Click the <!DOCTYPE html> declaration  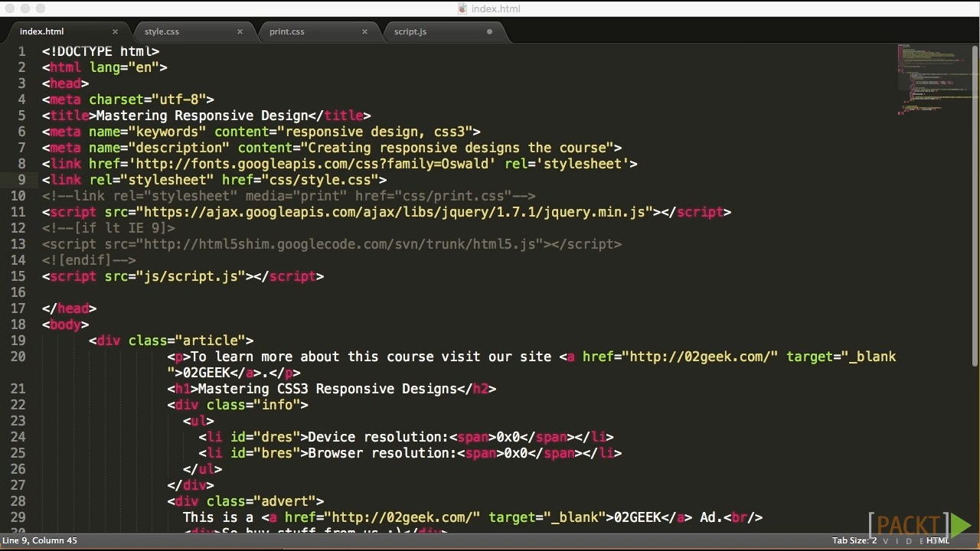[x=100, y=51]
